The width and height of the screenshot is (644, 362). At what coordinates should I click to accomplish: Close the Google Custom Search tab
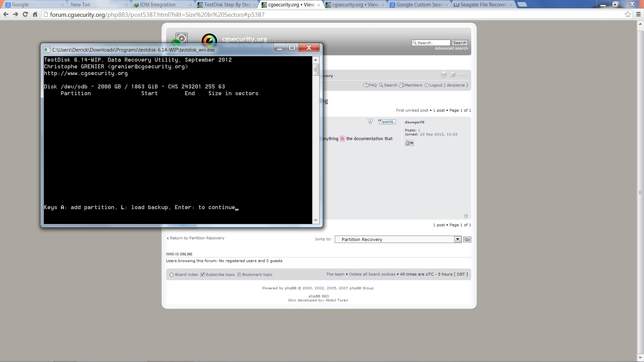click(447, 5)
